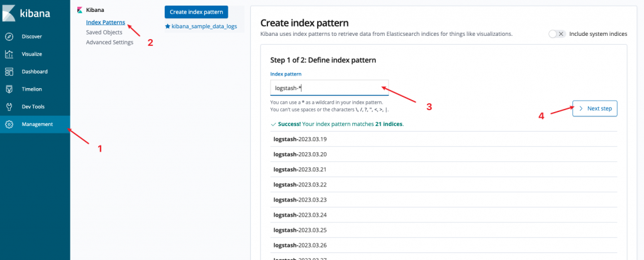Open Visualize via the chart icon
This screenshot has height=260, width=644.
[x=9, y=54]
